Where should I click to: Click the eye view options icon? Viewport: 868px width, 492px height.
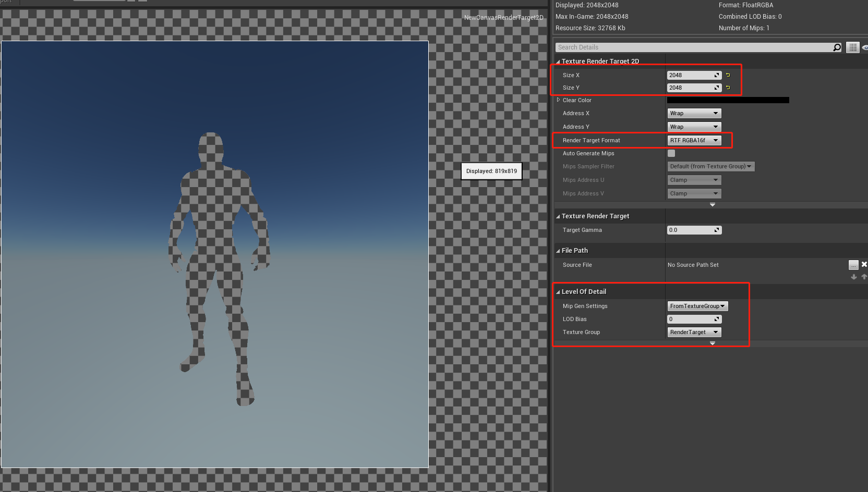pos(865,47)
